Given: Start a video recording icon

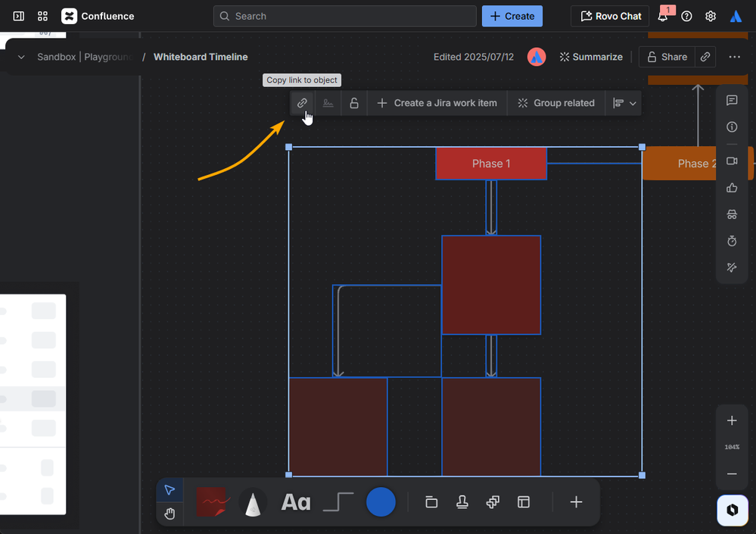Looking at the screenshot, I should pos(732,161).
